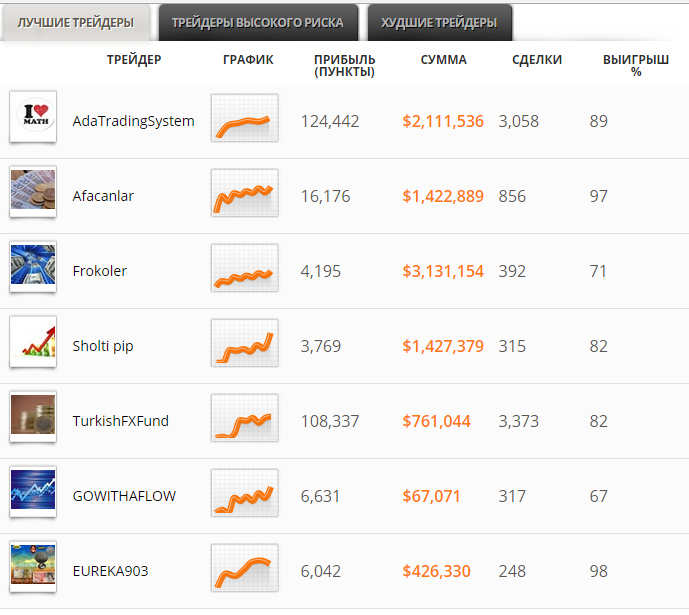Screen dimensions: 689x615
Task: Click the GOWITHAFLOW trader name
Action: pos(117,496)
